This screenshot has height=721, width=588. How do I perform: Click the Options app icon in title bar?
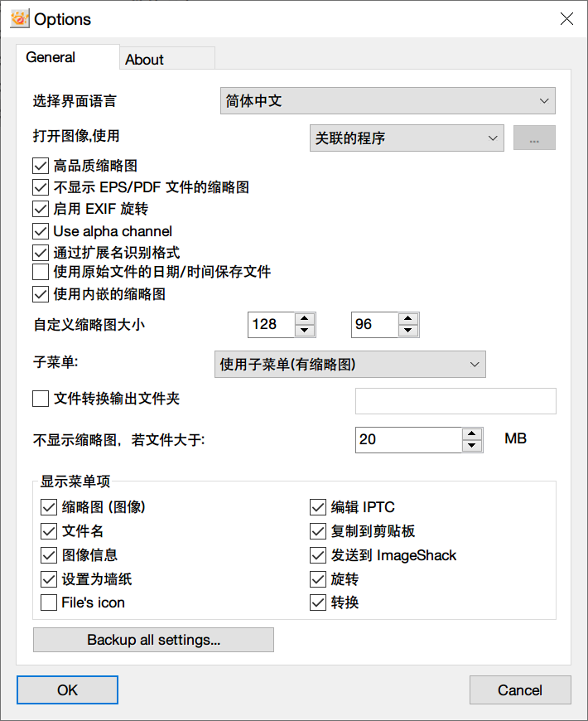(x=20, y=19)
